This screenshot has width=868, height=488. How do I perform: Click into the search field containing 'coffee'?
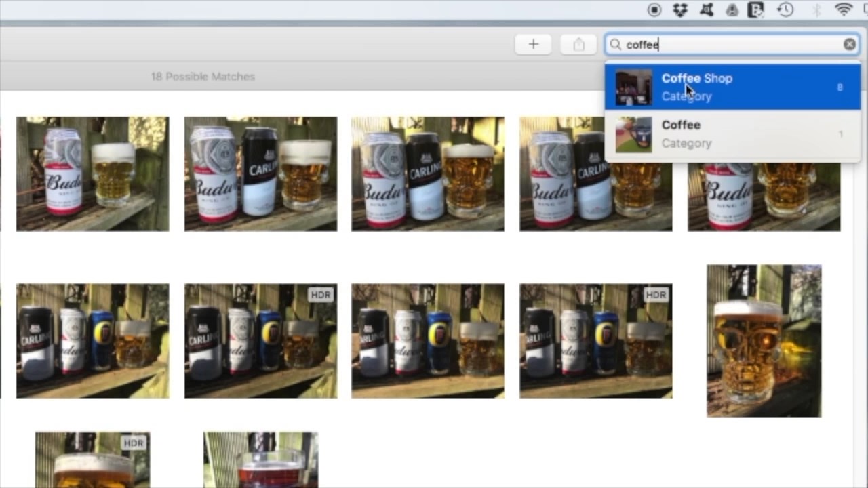[x=732, y=45]
